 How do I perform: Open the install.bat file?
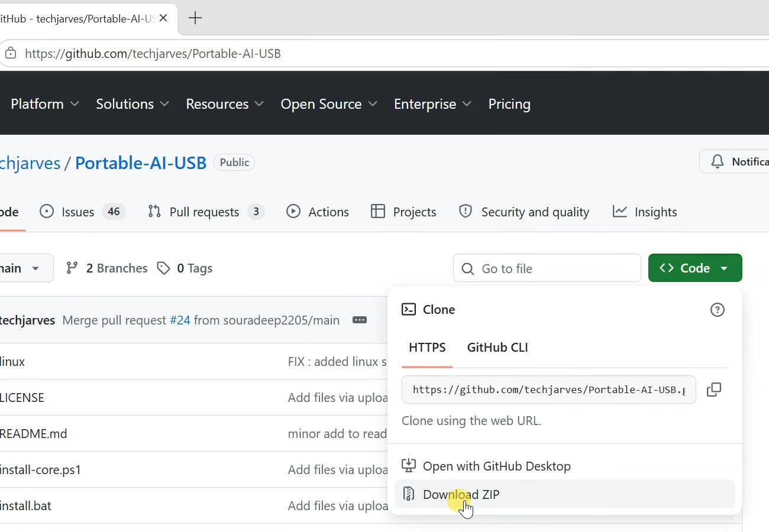[25, 506]
